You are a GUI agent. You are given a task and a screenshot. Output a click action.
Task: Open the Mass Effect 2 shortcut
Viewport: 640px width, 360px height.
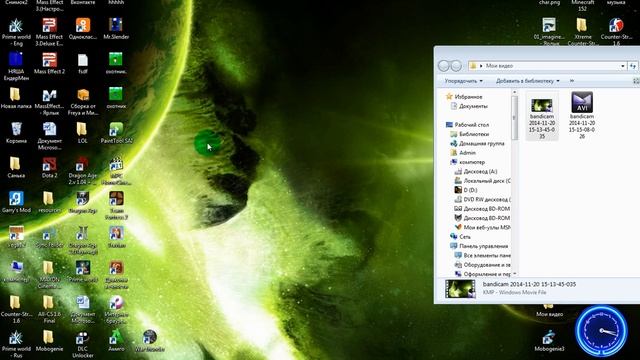tap(49, 63)
